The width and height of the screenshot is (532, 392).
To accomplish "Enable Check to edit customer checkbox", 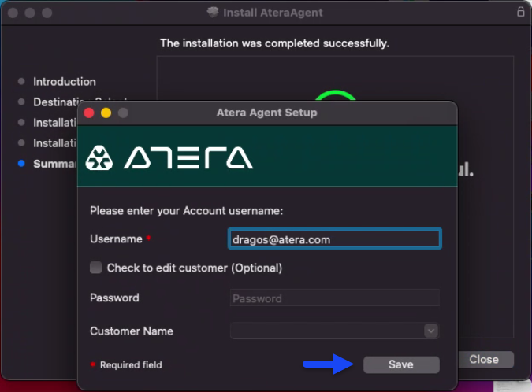I will 95,268.
